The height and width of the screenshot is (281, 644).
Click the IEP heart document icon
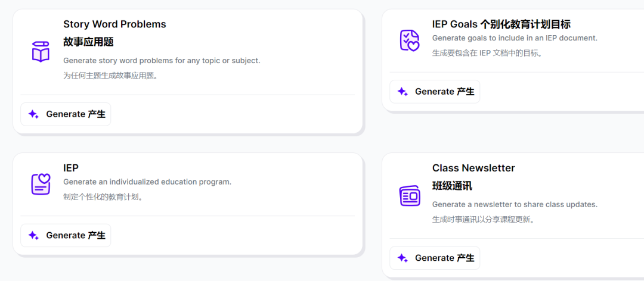(41, 184)
